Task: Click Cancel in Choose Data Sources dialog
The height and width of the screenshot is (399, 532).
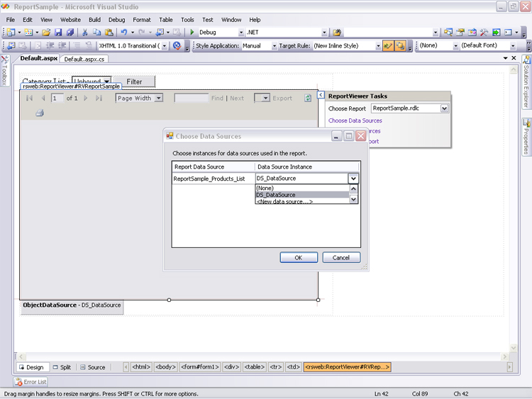Action: (x=341, y=258)
